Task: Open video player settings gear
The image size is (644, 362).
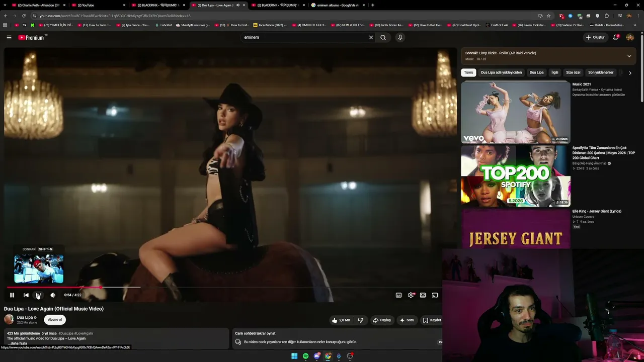Action: (411, 295)
